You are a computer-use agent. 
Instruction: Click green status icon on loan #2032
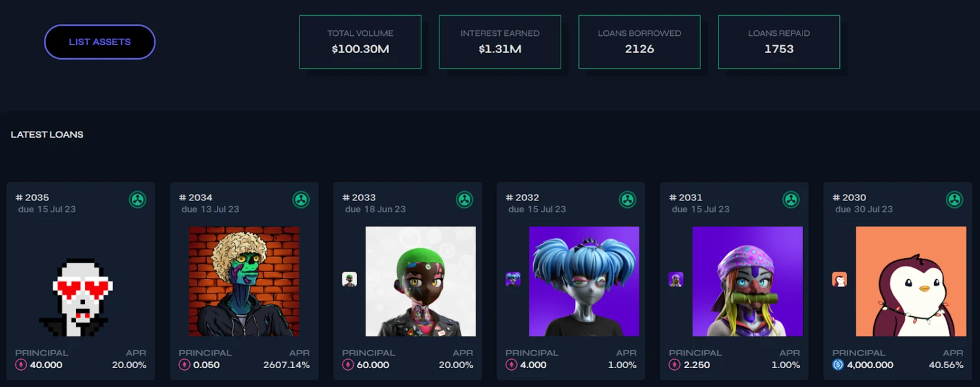(628, 200)
